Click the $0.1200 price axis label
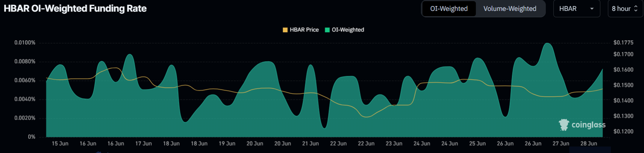This screenshot has width=644, height=153. tap(623, 131)
